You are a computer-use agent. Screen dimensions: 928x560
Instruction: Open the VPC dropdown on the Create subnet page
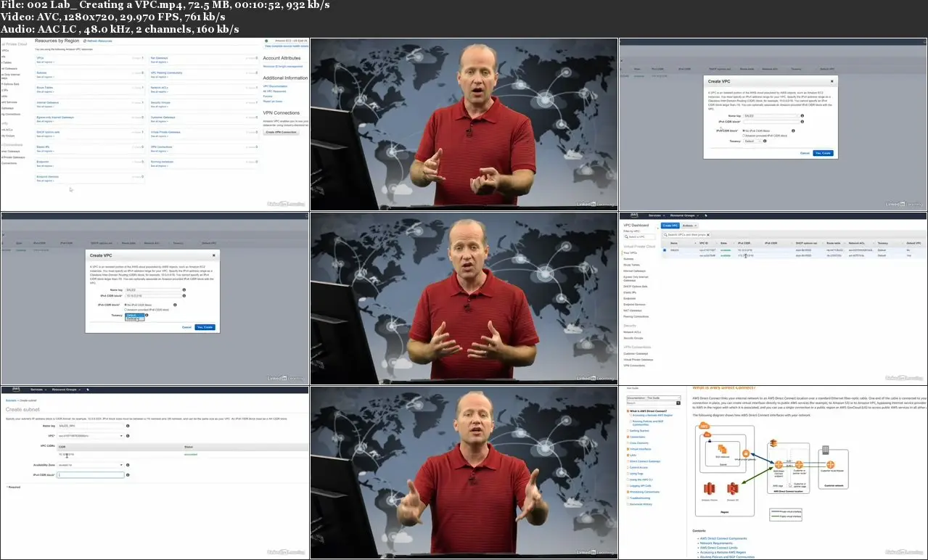click(91, 436)
